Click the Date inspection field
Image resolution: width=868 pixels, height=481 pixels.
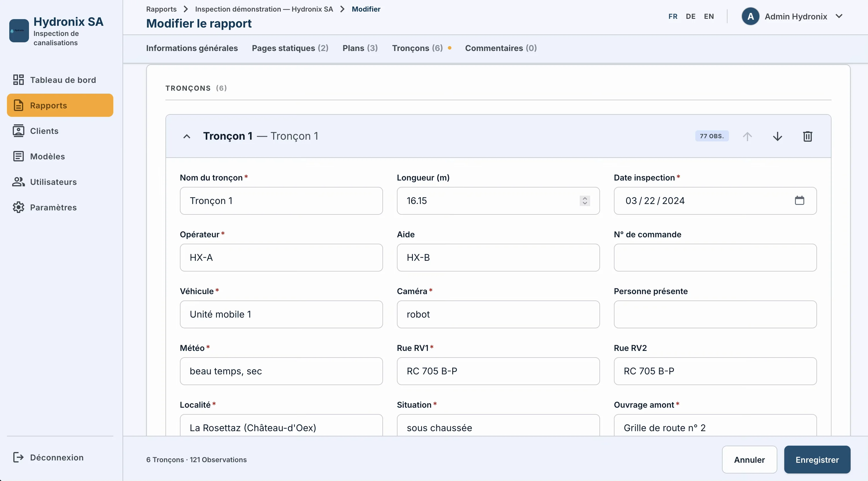coord(715,201)
